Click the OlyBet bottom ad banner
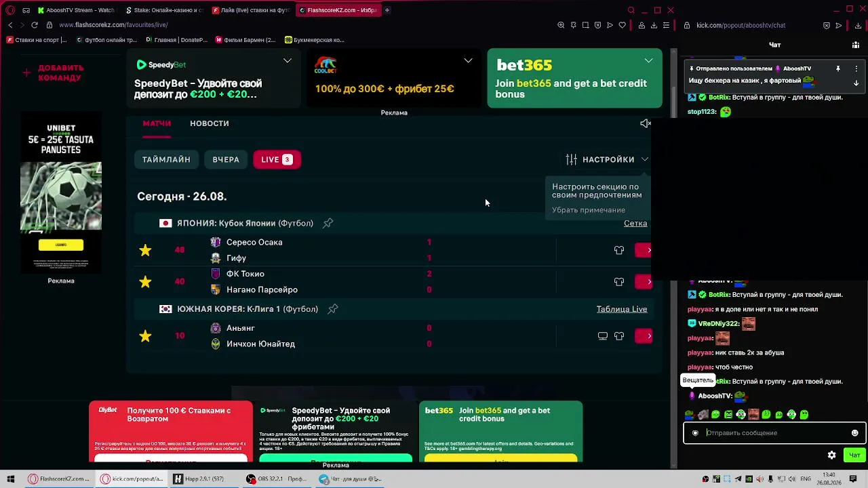 [x=171, y=431]
